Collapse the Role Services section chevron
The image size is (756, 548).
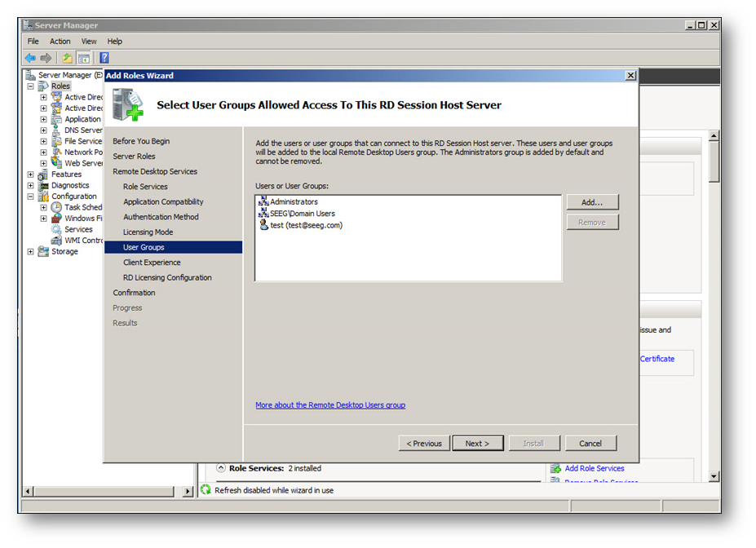221,468
